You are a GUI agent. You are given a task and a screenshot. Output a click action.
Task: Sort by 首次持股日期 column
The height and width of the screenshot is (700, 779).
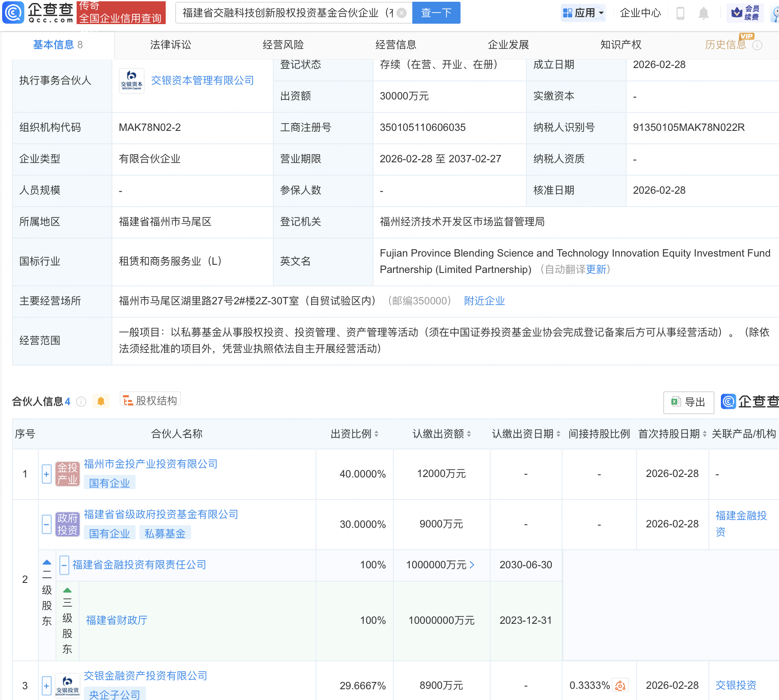672,434
